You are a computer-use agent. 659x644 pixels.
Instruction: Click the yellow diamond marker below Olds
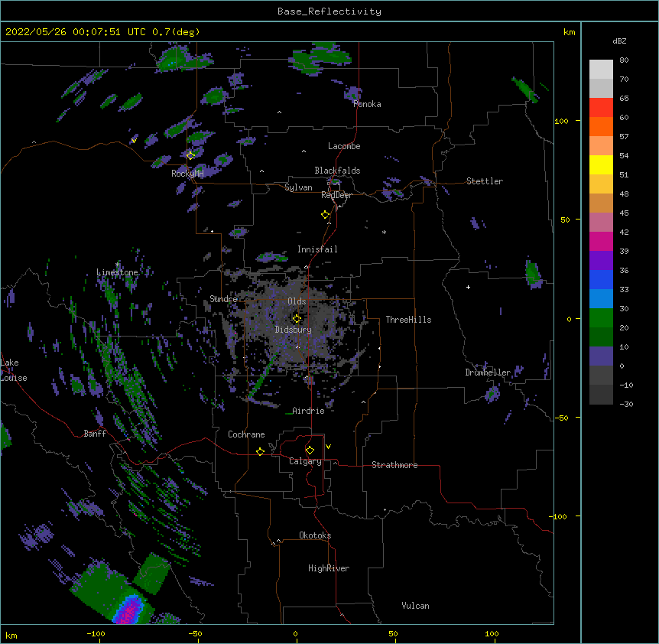point(297,319)
